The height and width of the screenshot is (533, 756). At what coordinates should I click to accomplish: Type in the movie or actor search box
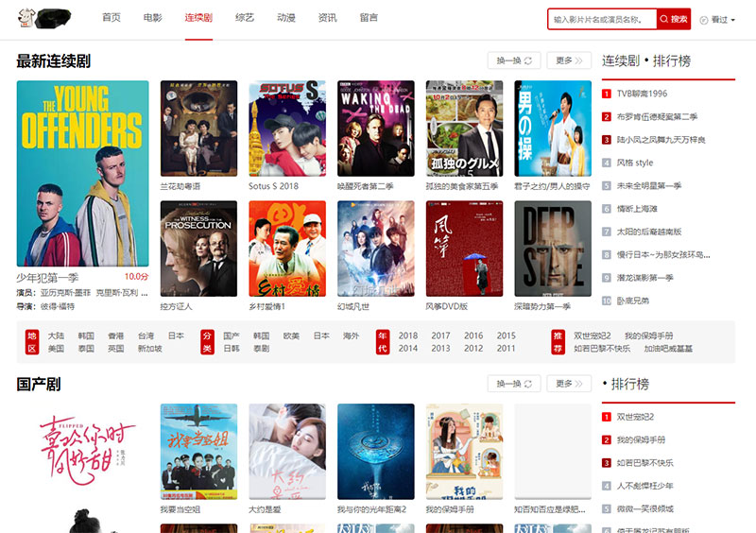click(603, 19)
